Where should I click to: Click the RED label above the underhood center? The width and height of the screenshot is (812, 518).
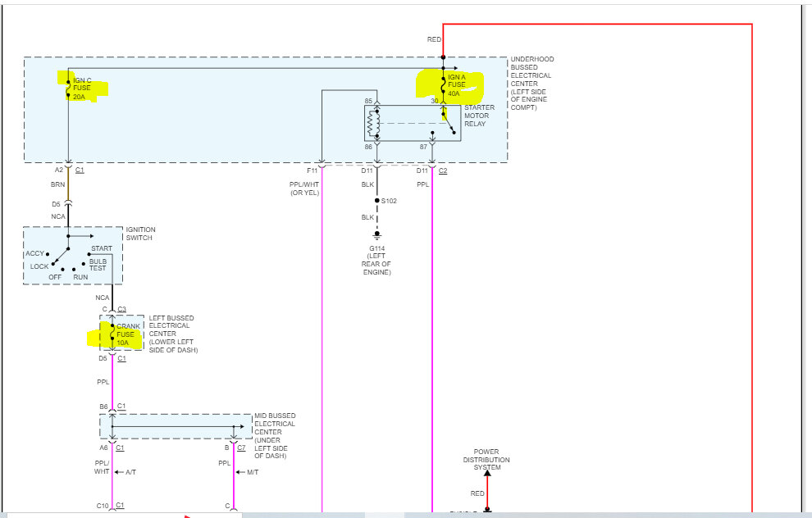434,39
